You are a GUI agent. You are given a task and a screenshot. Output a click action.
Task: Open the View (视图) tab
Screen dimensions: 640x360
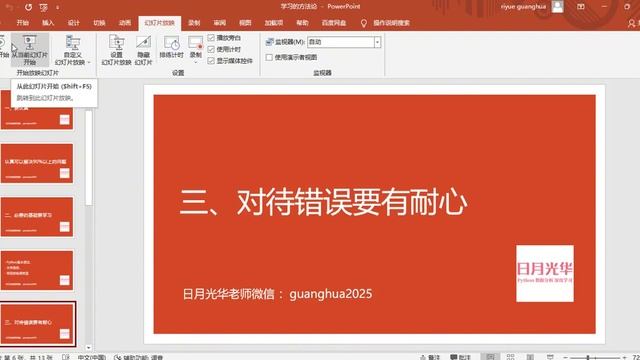pos(245,23)
